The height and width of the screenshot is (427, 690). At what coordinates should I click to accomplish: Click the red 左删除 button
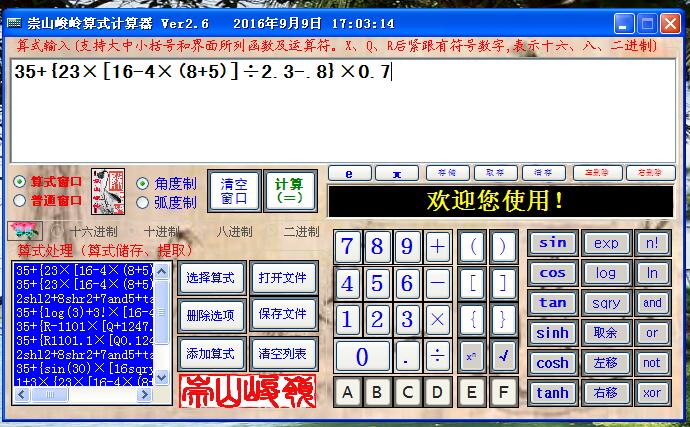[598, 173]
